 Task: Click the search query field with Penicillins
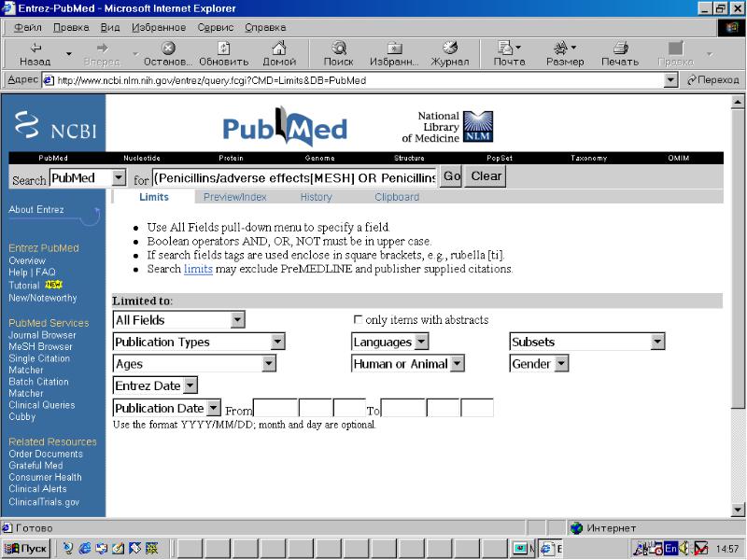click(x=294, y=177)
